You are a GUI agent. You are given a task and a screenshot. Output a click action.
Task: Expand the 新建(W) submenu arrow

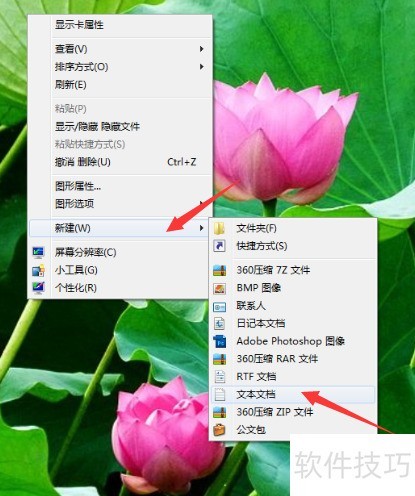(x=201, y=228)
